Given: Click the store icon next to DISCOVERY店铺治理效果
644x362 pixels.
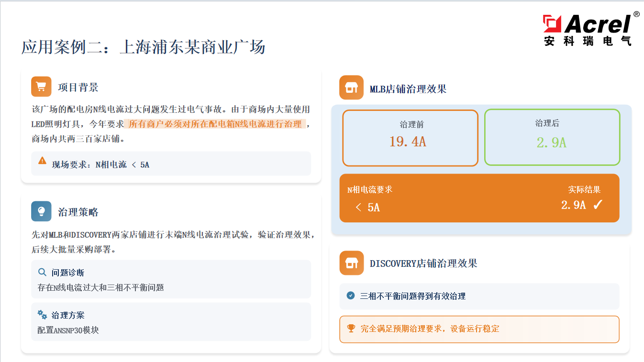Looking at the screenshot, I should [351, 263].
